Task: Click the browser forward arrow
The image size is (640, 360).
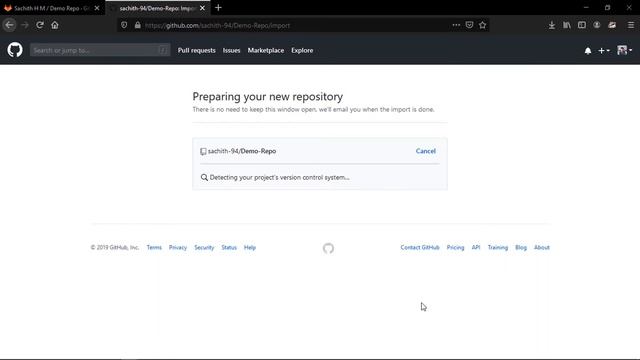Action: pyautogui.click(x=25, y=25)
